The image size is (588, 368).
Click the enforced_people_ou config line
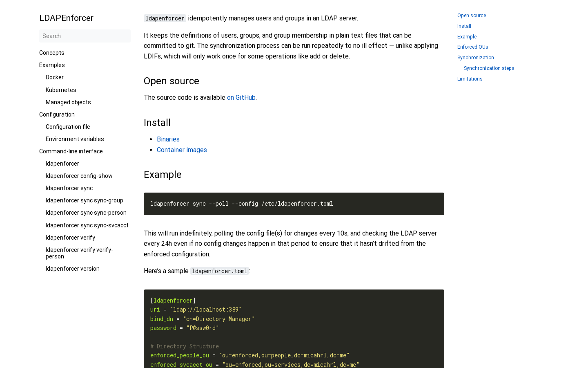point(250,355)
